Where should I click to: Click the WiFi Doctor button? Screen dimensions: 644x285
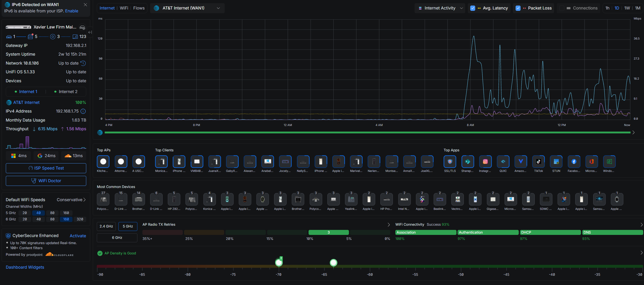tap(46, 181)
